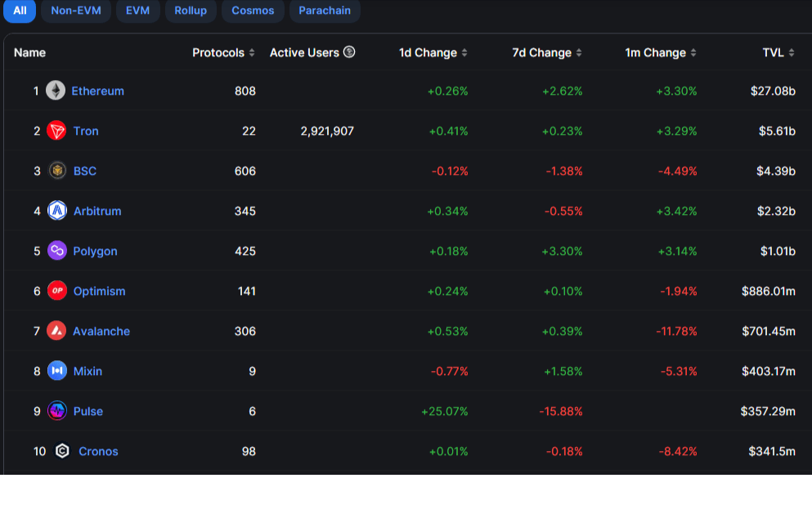Sort table by Protocols column arrows
This screenshot has height=505, width=812.
[x=252, y=53]
